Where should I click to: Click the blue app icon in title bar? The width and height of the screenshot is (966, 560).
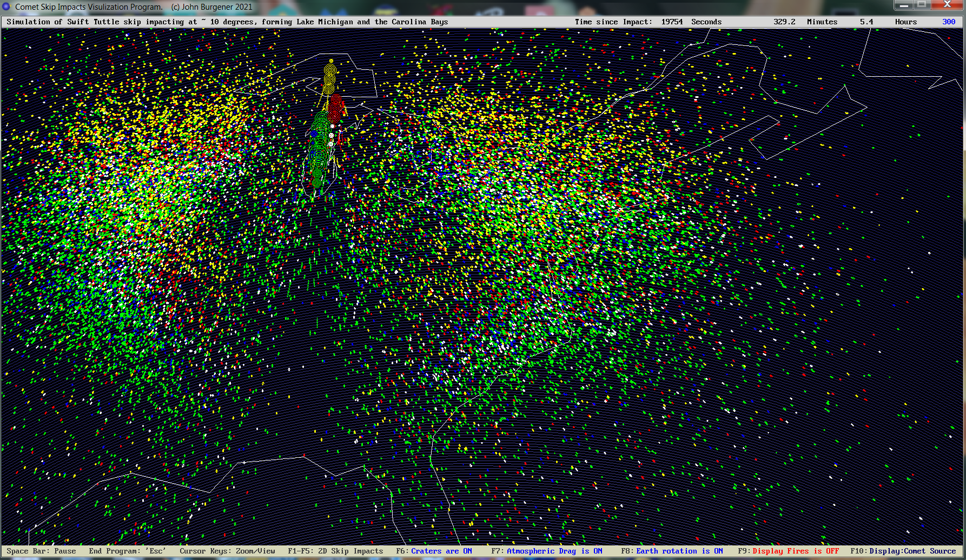[x=6, y=6]
